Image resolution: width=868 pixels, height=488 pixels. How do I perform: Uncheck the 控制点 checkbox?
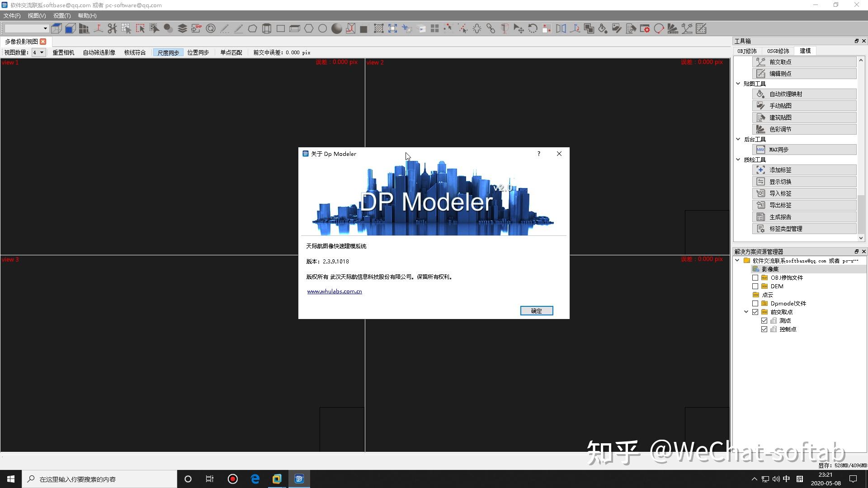(764, 329)
